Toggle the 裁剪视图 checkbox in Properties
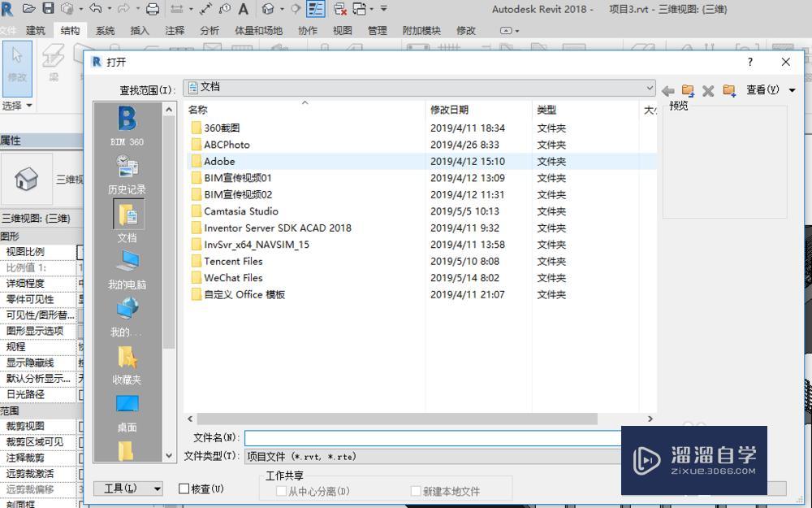 coord(80,426)
